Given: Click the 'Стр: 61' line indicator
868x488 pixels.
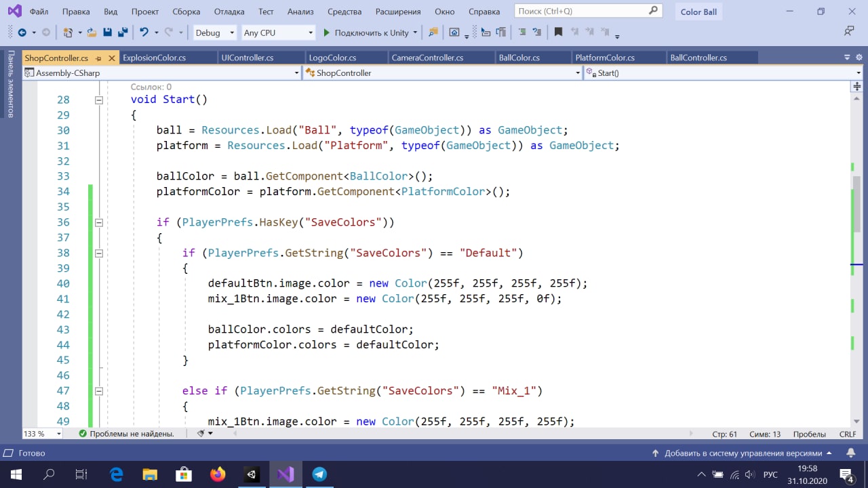Looking at the screenshot, I should tap(725, 434).
